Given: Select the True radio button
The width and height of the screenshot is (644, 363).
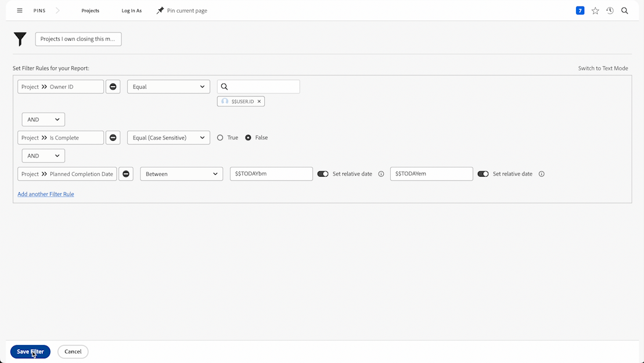Looking at the screenshot, I should coord(220,138).
